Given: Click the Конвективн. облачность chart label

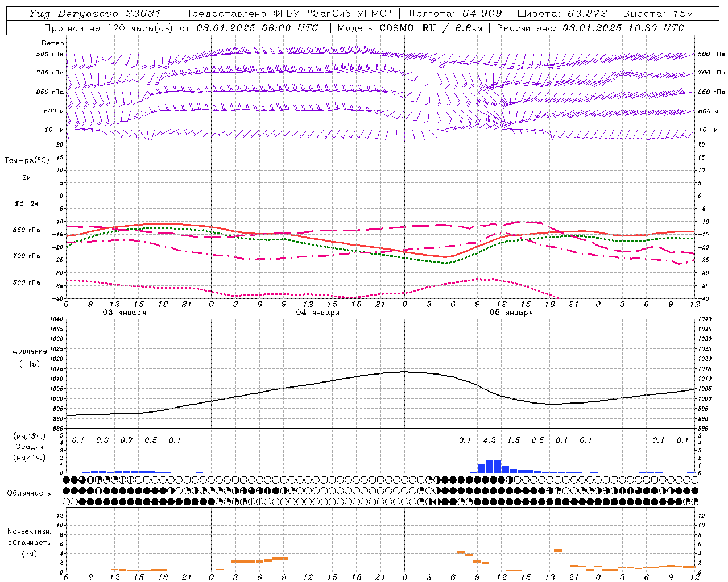Looking at the screenshot, I should click(x=29, y=537).
